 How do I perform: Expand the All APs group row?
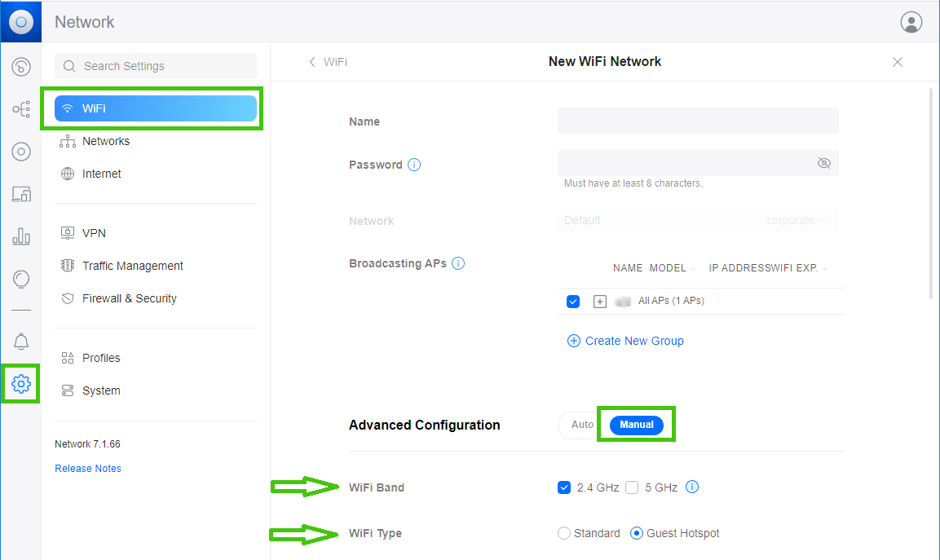pos(600,301)
